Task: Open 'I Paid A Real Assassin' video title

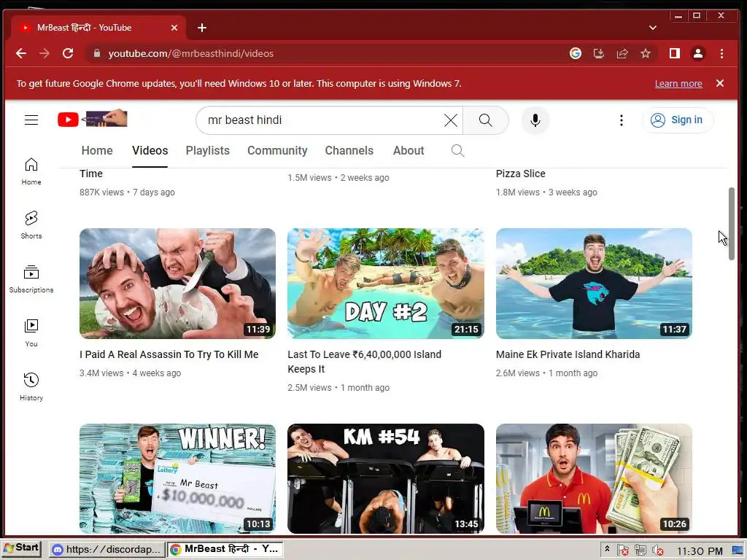Action: (169, 355)
